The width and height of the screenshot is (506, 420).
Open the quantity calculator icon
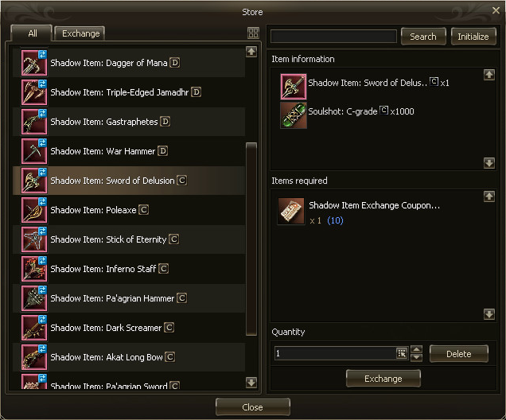(402, 353)
